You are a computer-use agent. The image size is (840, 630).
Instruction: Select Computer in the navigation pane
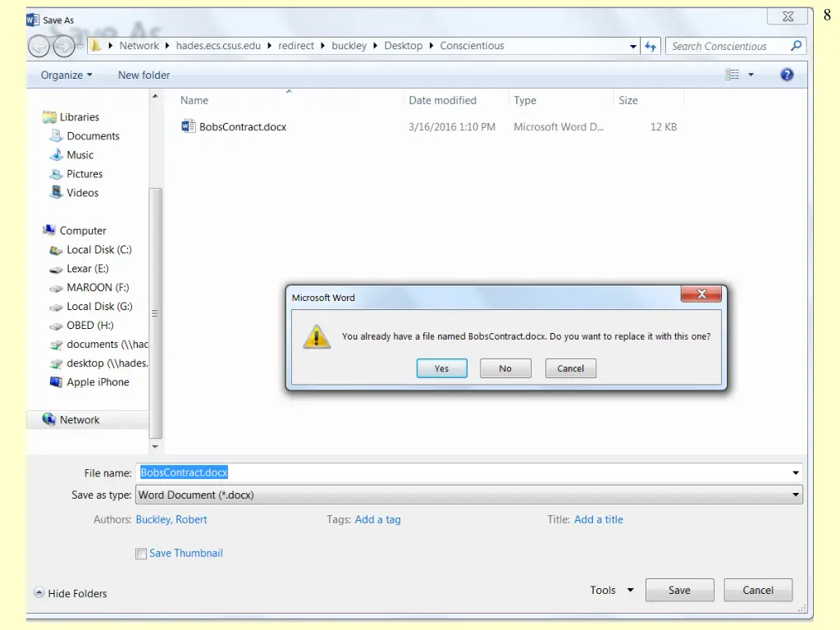click(x=83, y=231)
